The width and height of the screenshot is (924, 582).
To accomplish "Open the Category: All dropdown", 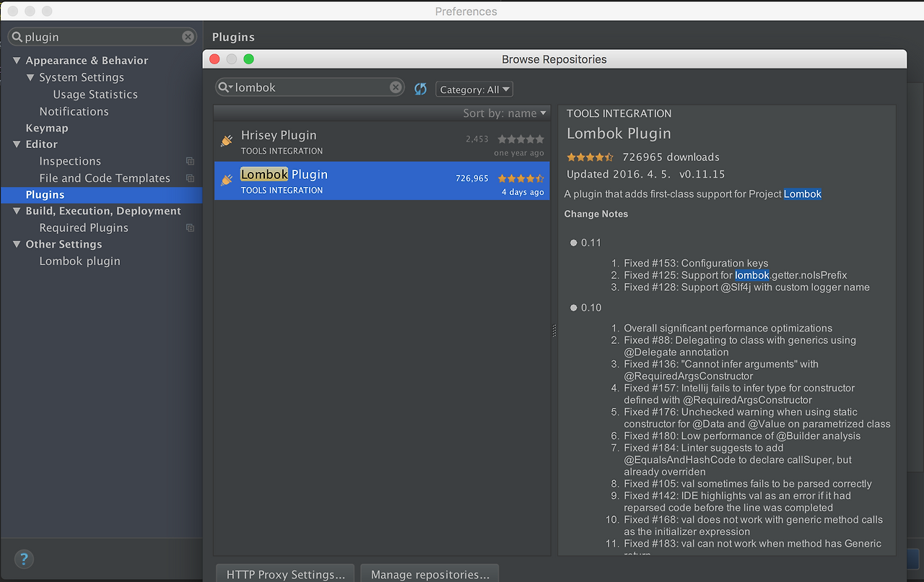I will coord(474,90).
